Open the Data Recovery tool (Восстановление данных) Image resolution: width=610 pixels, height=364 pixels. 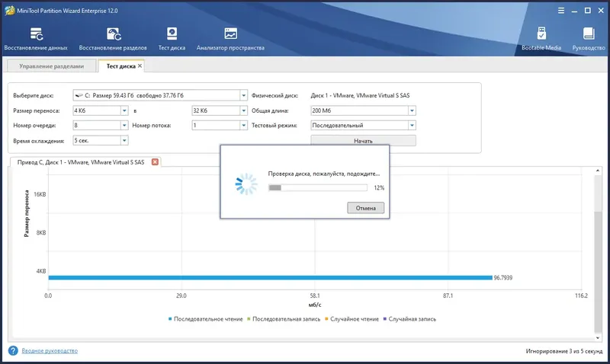36,40
